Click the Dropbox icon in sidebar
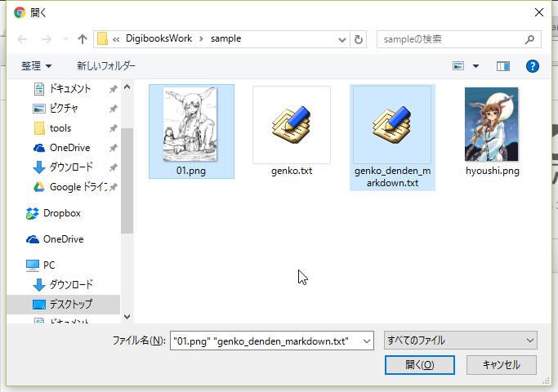Viewport: 558px width, 392px height. [33, 213]
